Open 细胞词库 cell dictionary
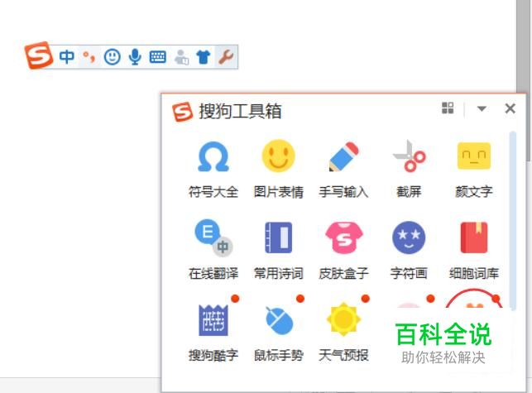 (474, 251)
